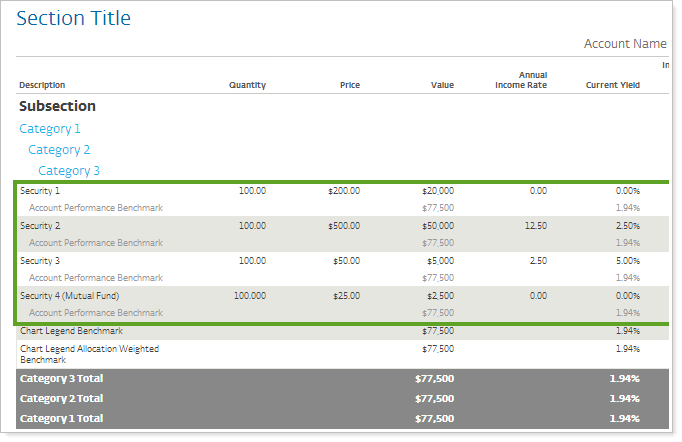682x442 pixels.
Task: Click the Category 1 Total row
Action: click(x=61, y=419)
